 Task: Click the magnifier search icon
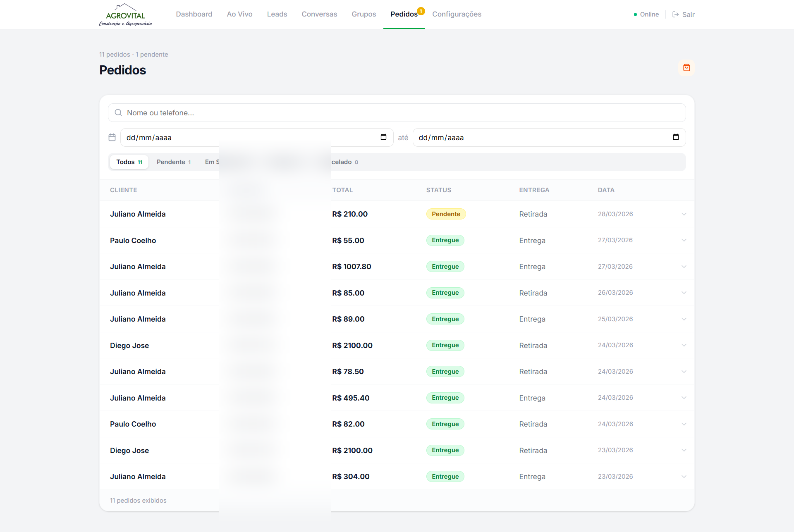(118, 113)
